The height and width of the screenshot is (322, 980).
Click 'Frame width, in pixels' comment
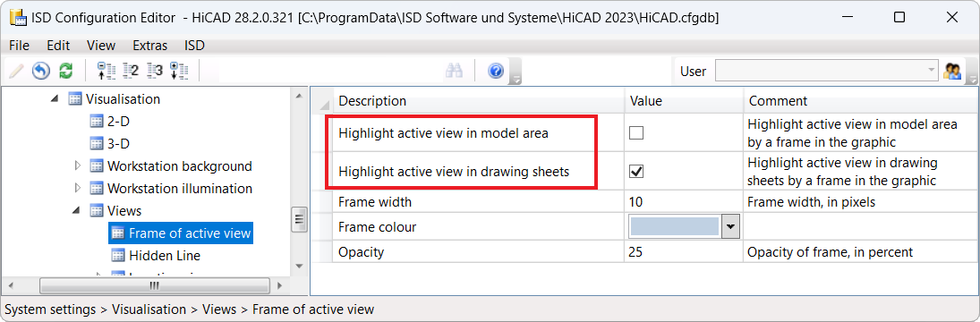(x=811, y=201)
